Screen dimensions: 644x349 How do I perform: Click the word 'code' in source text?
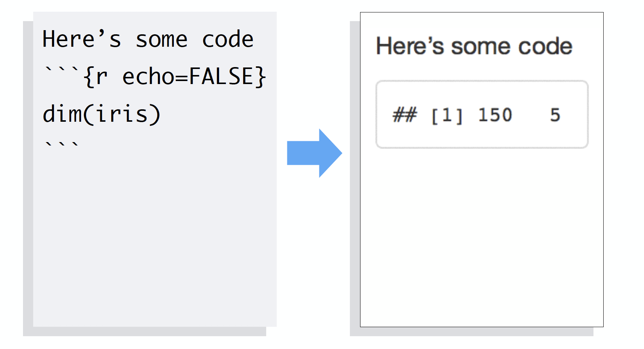point(228,39)
